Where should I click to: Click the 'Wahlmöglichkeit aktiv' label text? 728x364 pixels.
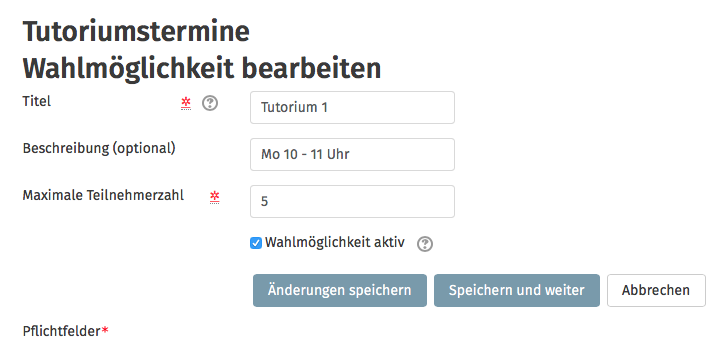(335, 242)
